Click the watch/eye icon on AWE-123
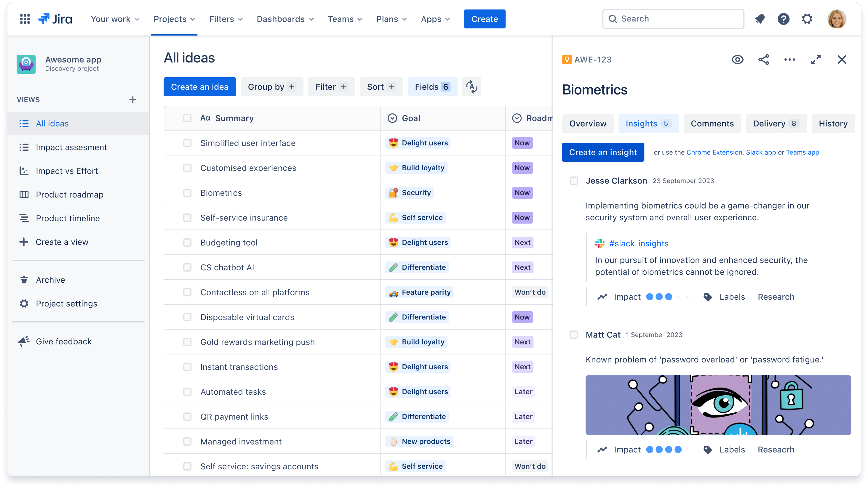Viewport: 868px width, 488px height. tap(737, 60)
